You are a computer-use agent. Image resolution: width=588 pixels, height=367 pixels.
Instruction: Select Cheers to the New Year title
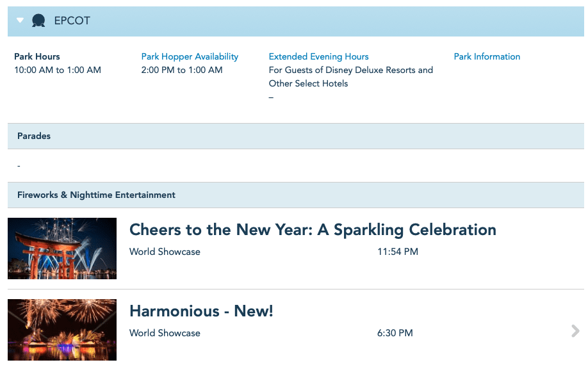point(313,229)
